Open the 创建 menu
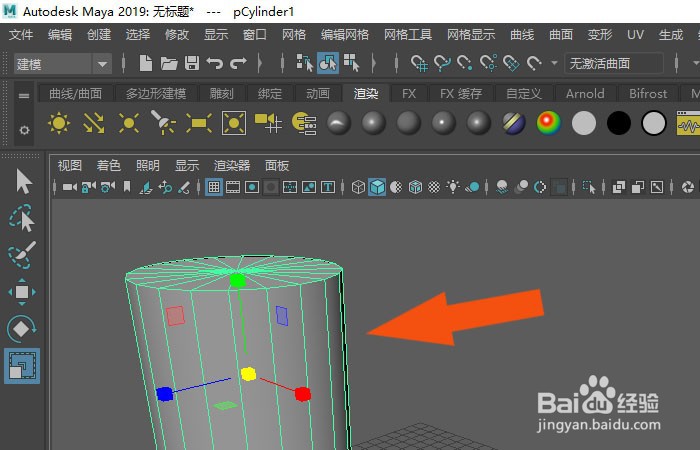Screen dimensions: 700x450 99,34
